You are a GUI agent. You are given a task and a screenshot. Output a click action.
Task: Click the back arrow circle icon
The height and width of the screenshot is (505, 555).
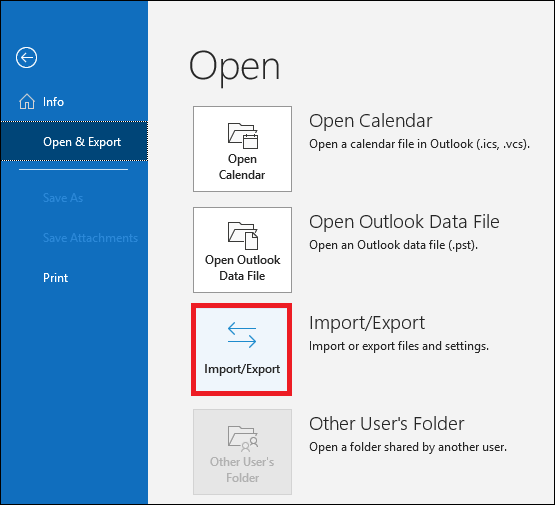26,57
